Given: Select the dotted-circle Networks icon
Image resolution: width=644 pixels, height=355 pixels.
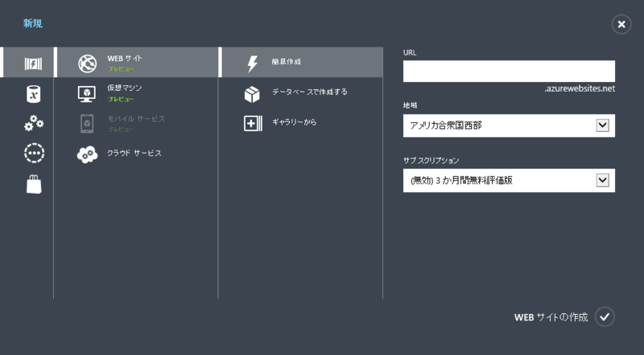Looking at the screenshot, I should pos(34,153).
